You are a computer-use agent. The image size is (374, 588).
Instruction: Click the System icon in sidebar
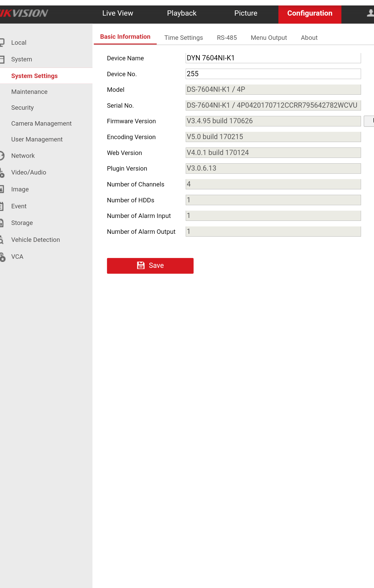(2, 59)
